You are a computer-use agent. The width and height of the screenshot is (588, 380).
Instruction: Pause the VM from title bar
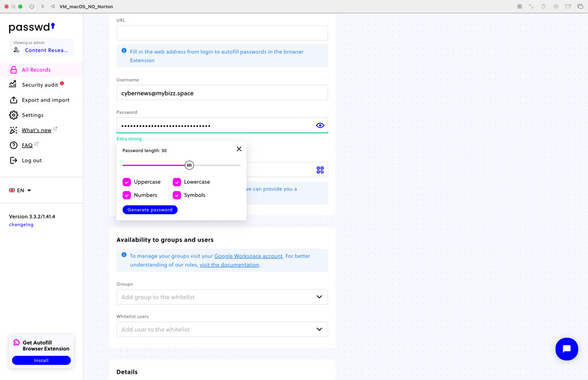(42, 6)
